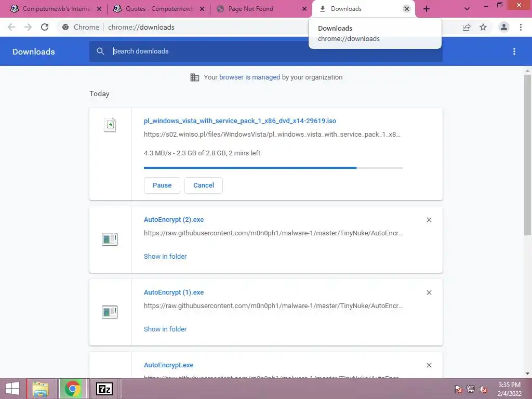Screen dimensions: 532x399
Task: Open 7-Zip from the taskbar
Action: (104, 389)
